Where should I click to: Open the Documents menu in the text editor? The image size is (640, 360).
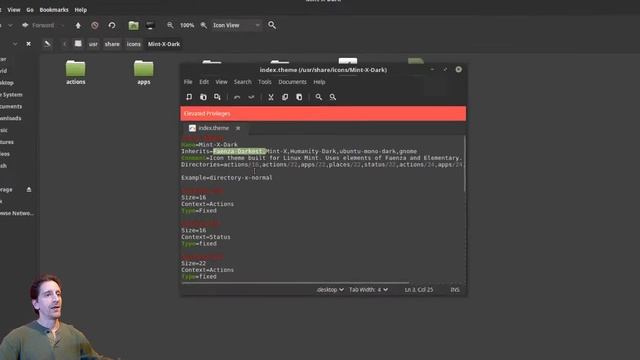click(292, 82)
